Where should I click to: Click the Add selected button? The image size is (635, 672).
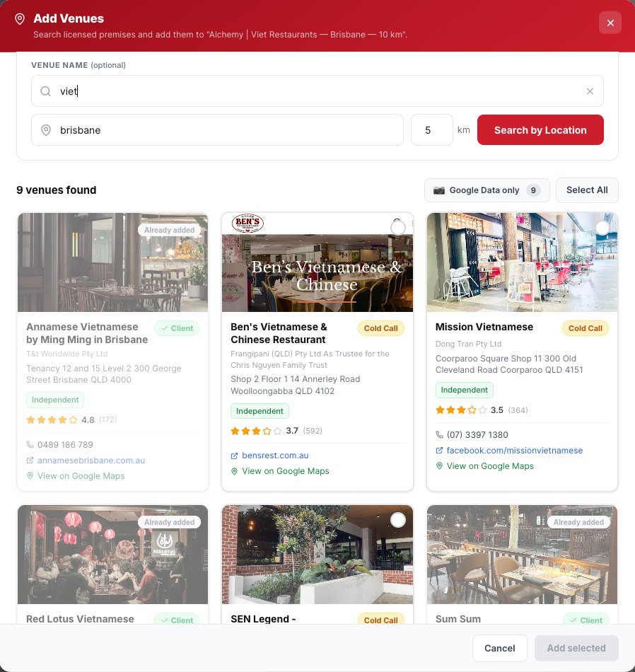pyautogui.click(x=576, y=648)
